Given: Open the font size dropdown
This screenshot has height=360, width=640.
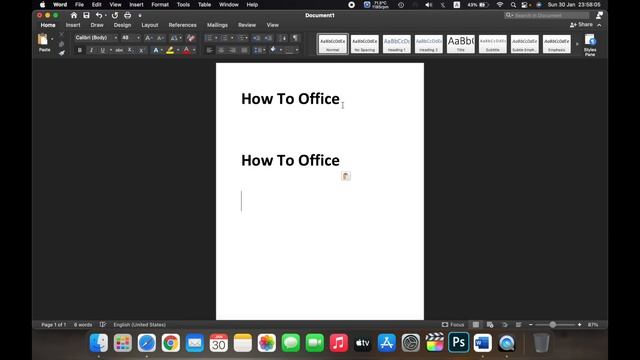Looking at the screenshot, I should pos(138,38).
